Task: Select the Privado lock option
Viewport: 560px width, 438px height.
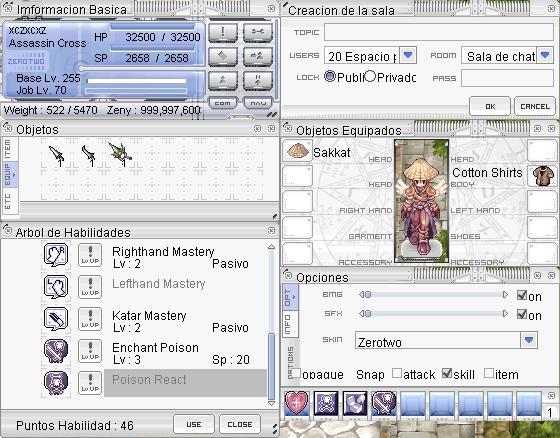Action: click(370, 76)
